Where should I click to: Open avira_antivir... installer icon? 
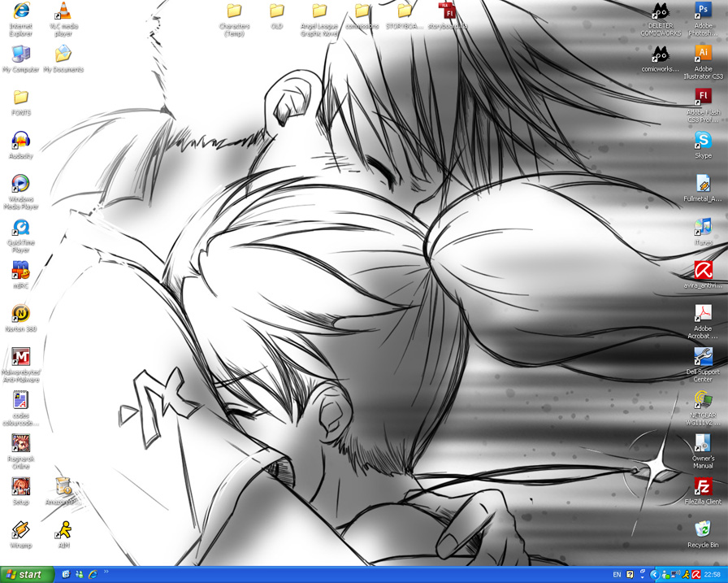coord(704,275)
